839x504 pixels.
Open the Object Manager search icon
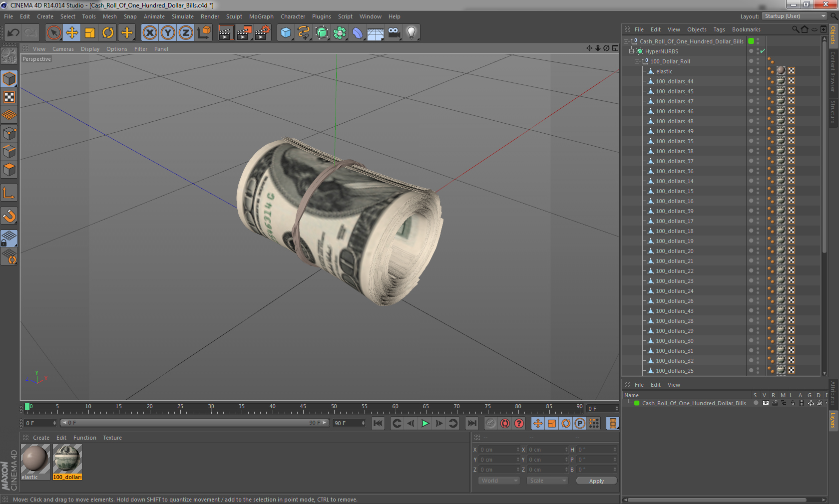pyautogui.click(x=796, y=29)
